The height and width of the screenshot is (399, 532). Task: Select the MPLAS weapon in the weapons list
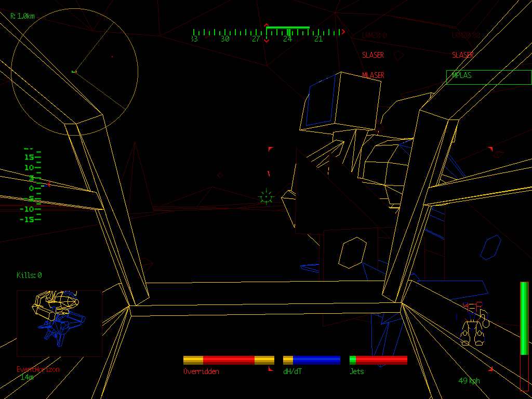pos(461,75)
